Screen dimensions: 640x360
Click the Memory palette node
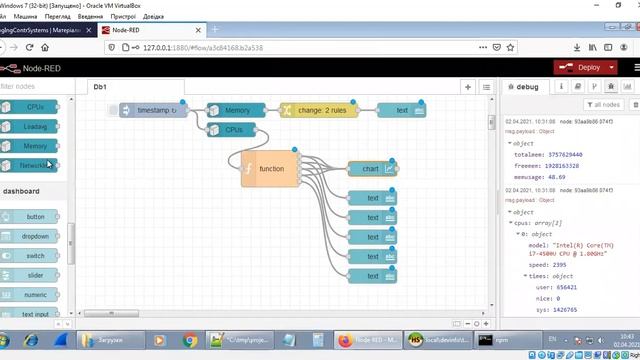[29, 146]
